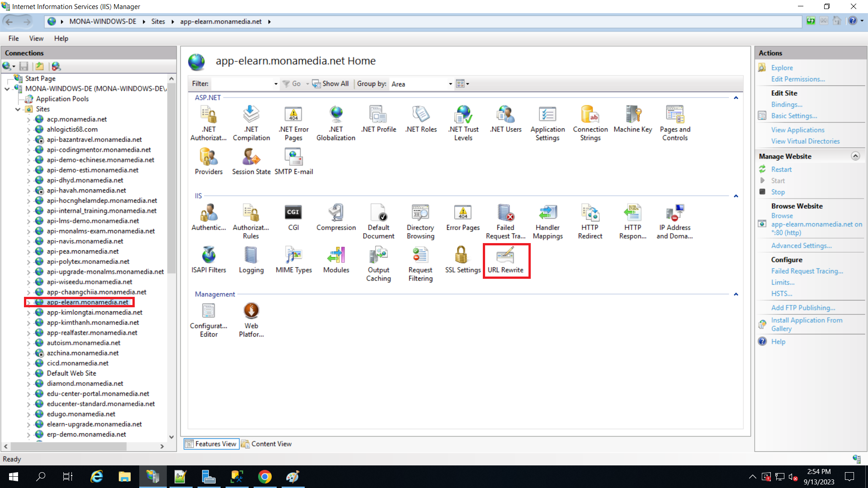868x488 pixels.
Task: Open SMTP E-mail feature
Action: pyautogui.click(x=293, y=162)
